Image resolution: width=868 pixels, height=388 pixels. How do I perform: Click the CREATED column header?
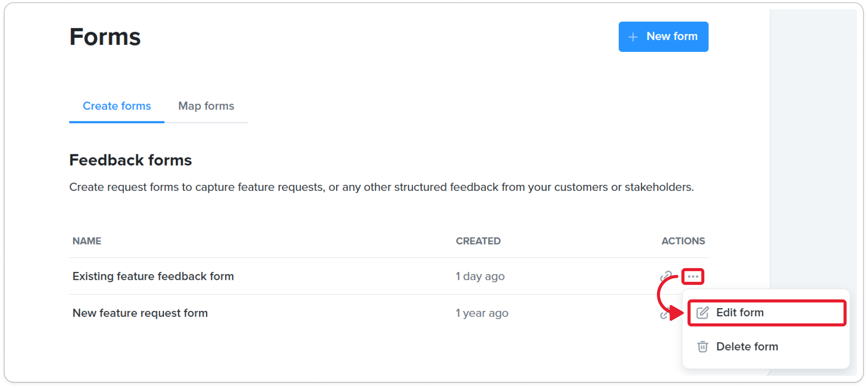point(478,241)
